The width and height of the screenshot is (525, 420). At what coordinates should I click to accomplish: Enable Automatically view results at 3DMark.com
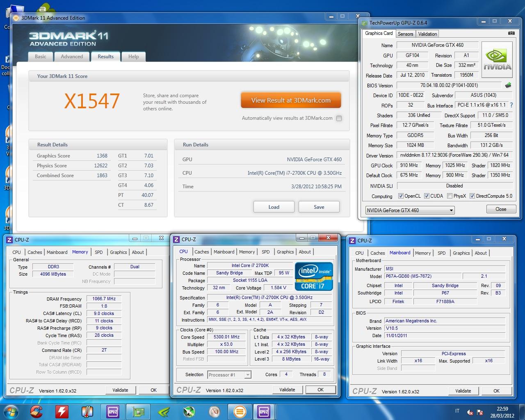339,118
